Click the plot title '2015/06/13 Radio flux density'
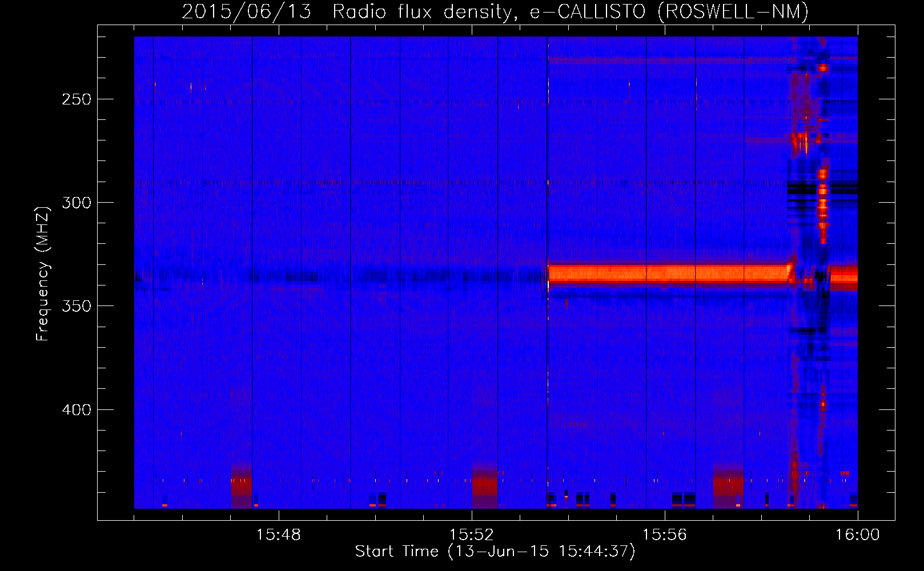The width and height of the screenshot is (924, 571). coord(495,11)
